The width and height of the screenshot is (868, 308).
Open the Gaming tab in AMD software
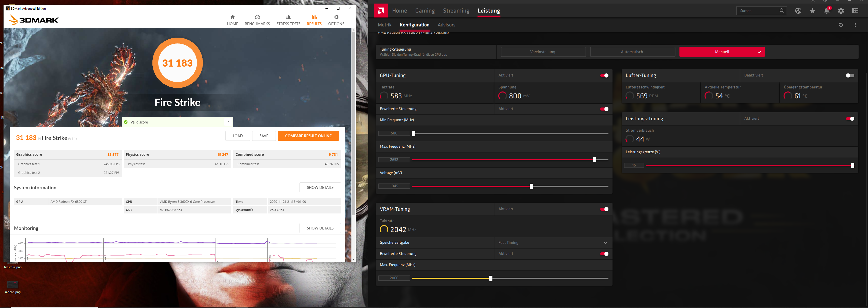(x=424, y=11)
